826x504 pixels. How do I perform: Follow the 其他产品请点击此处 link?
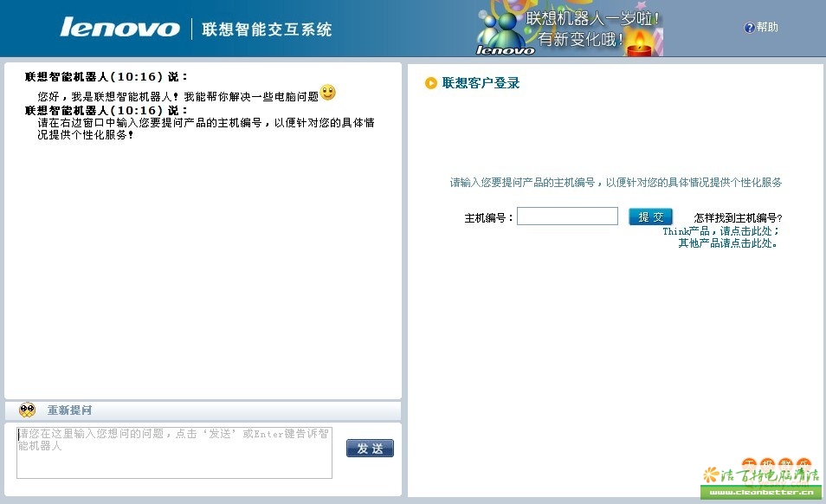pyautogui.click(x=728, y=243)
